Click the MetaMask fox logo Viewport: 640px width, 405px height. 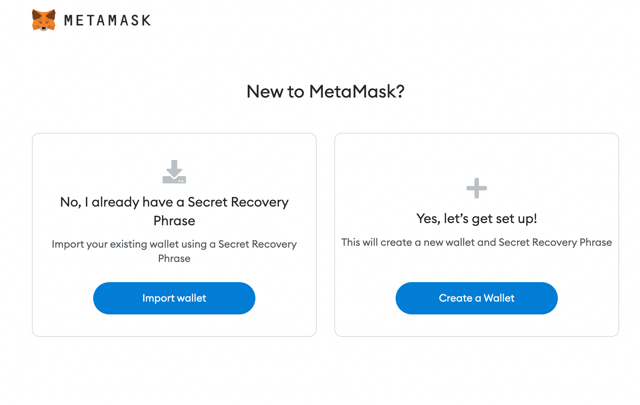[44, 20]
